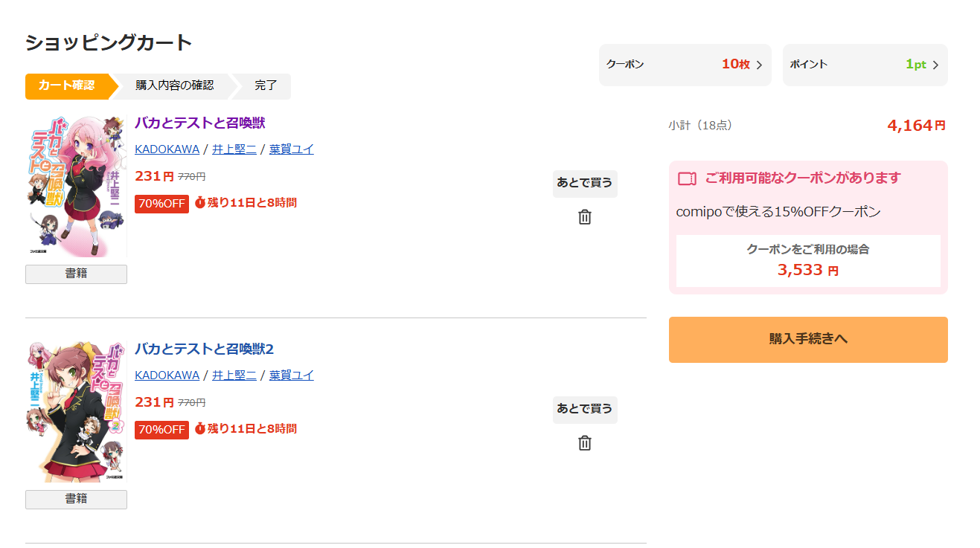The height and width of the screenshot is (548, 980).
Task: Open the second book's cover thumbnail
Action: click(x=76, y=412)
